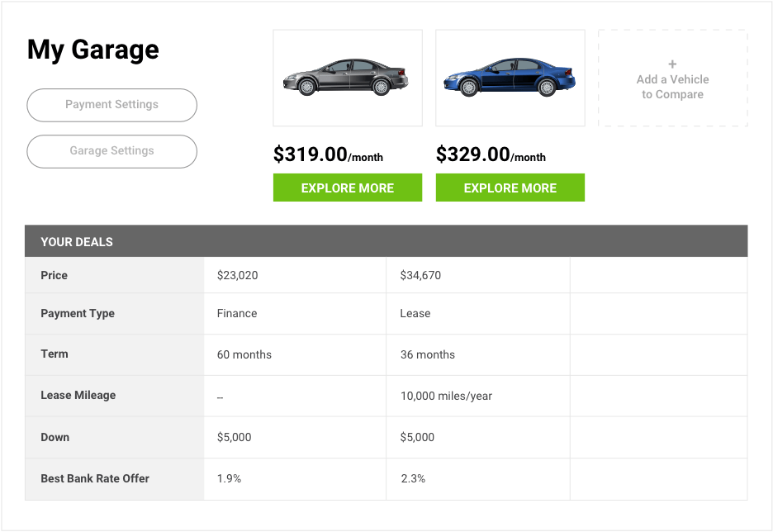The image size is (773, 532).
Task: Click the Best Bank Rate Offer row label
Action: 95,478
